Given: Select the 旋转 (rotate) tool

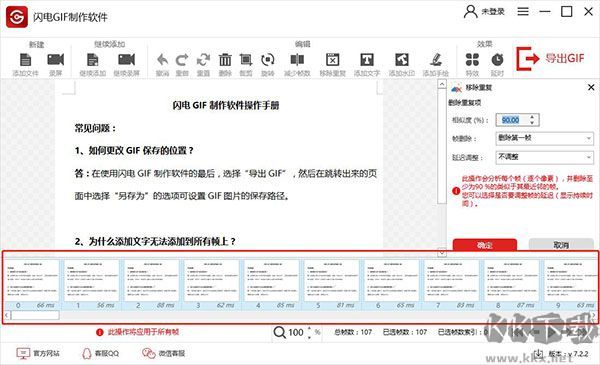Looking at the screenshot, I should tap(267, 60).
